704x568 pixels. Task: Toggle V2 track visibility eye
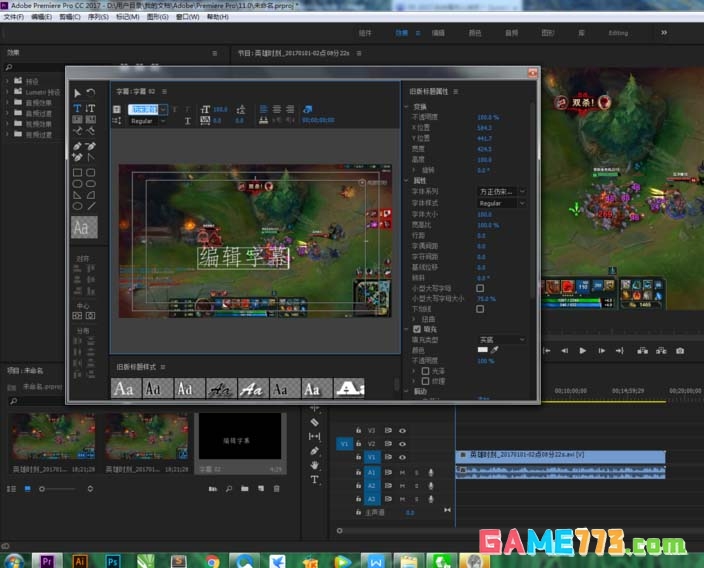pos(402,444)
